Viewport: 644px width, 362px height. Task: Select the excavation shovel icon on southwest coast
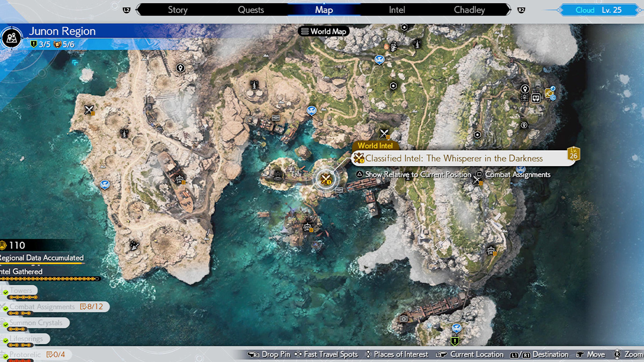(x=134, y=245)
